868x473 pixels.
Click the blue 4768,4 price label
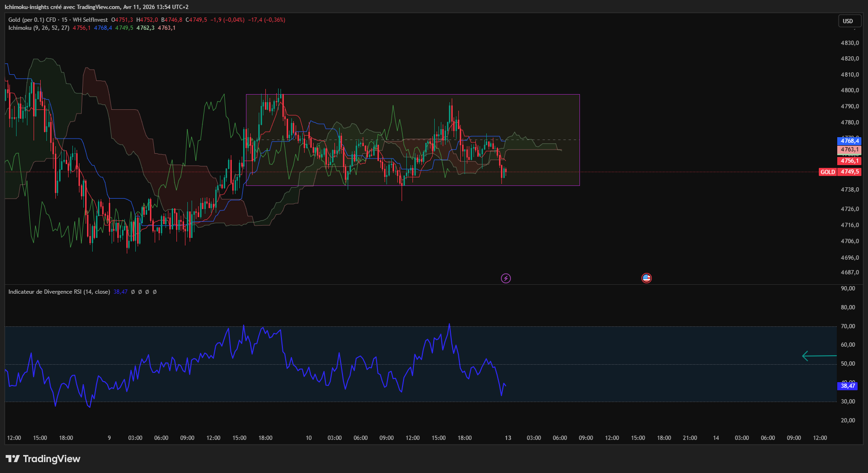tap(849, 141)
